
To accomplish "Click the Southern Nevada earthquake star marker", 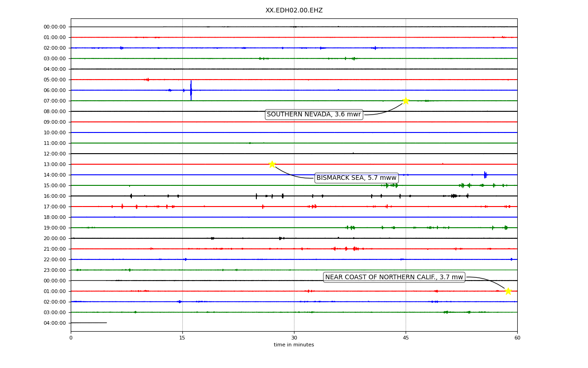I will [x=406, y=101].
